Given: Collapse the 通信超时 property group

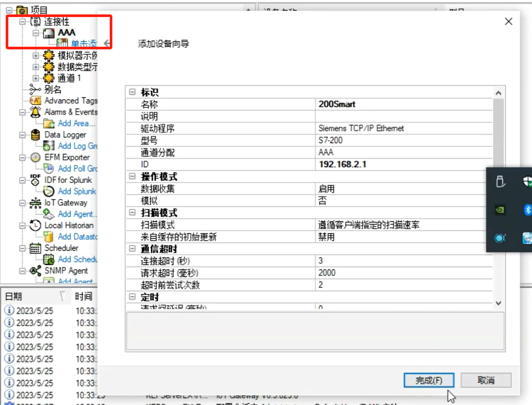Looking at the screenshot, I should 132,249.
